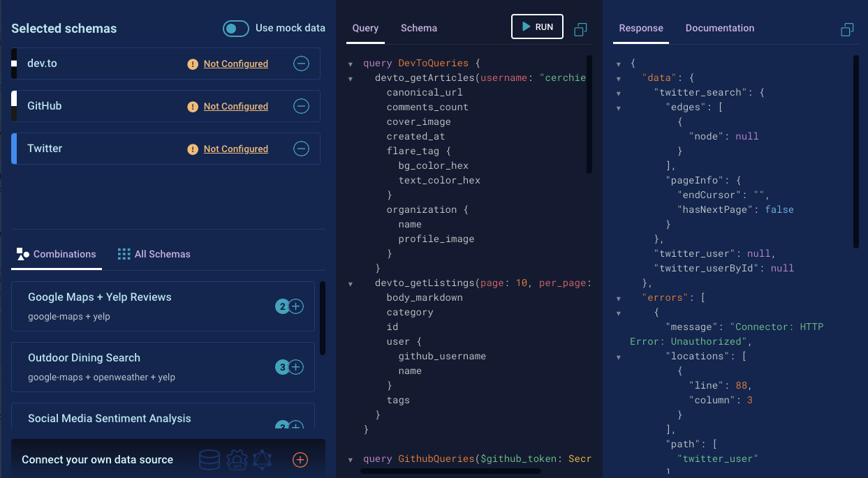The width and height of the screenshot is (868, 478).
Task: Collapse the "data" object in the response
Action: 619,78
